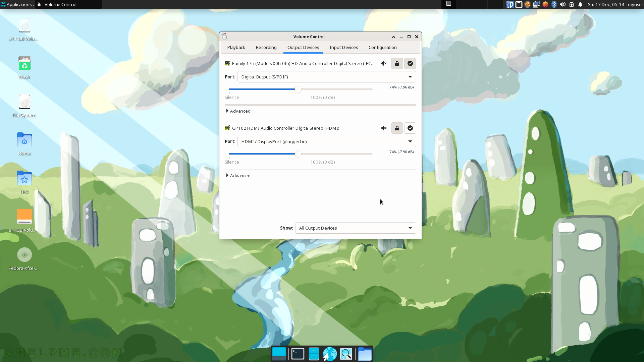Click volume slider handle for GP102 HDMI device
The height and width of the screenshot is (362, 644).
298,154
